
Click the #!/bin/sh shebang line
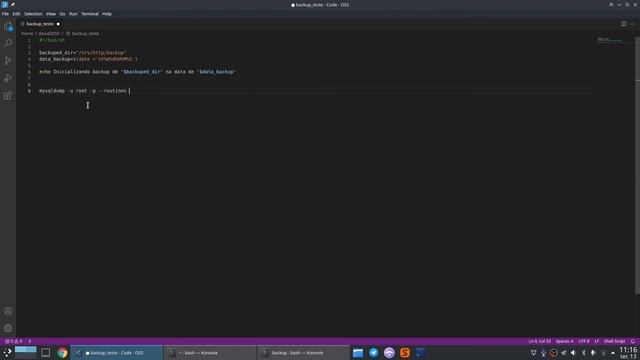pyautogui.click(x=52, y=40)
